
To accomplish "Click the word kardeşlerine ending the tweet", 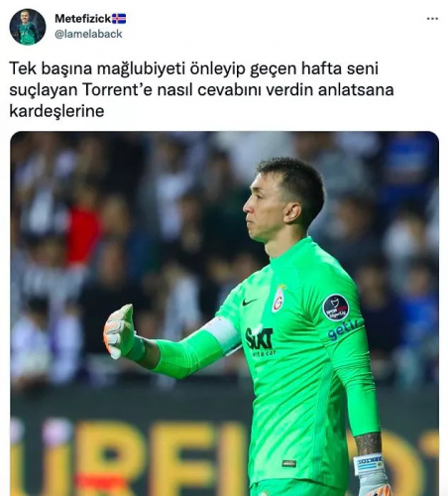I will (x=56, y=111).
